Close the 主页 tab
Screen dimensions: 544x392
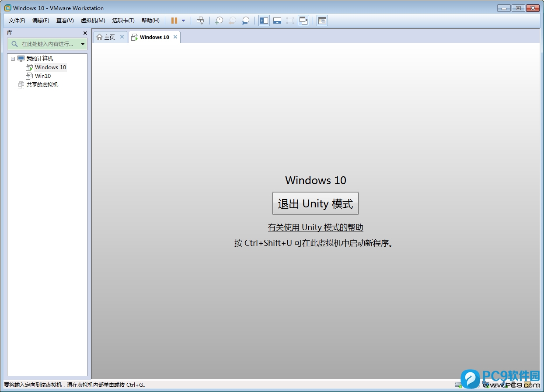pyautogui.click(x=122, y=37)
